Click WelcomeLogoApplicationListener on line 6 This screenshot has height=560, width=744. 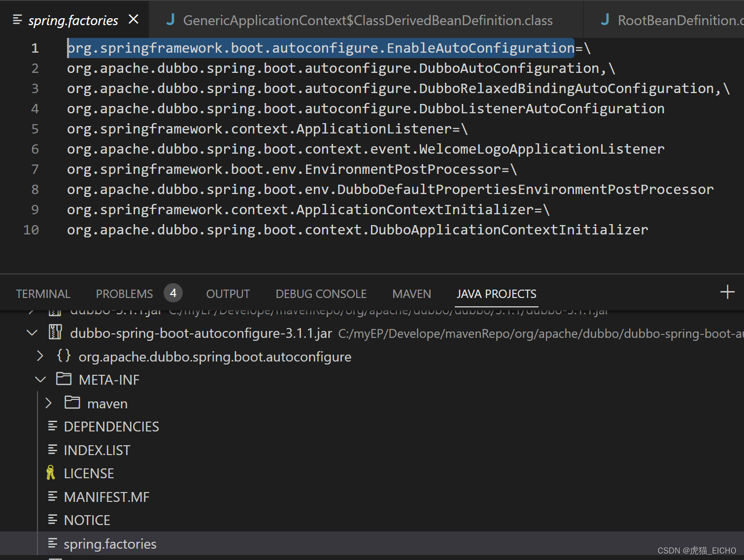(541, 149)
